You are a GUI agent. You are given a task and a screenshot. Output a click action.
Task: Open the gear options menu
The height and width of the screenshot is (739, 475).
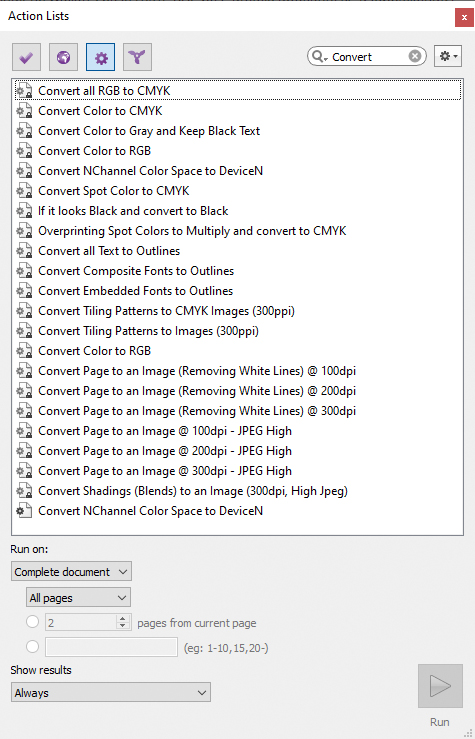[448, 57]
